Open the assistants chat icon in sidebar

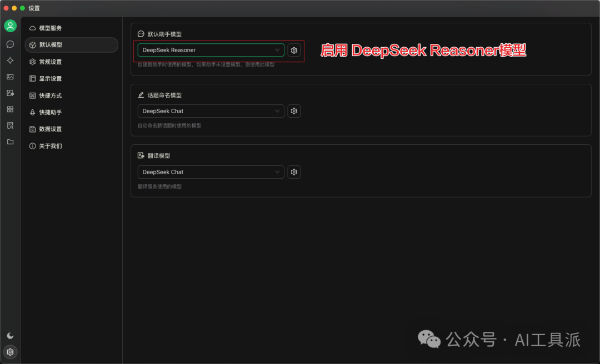11,44
